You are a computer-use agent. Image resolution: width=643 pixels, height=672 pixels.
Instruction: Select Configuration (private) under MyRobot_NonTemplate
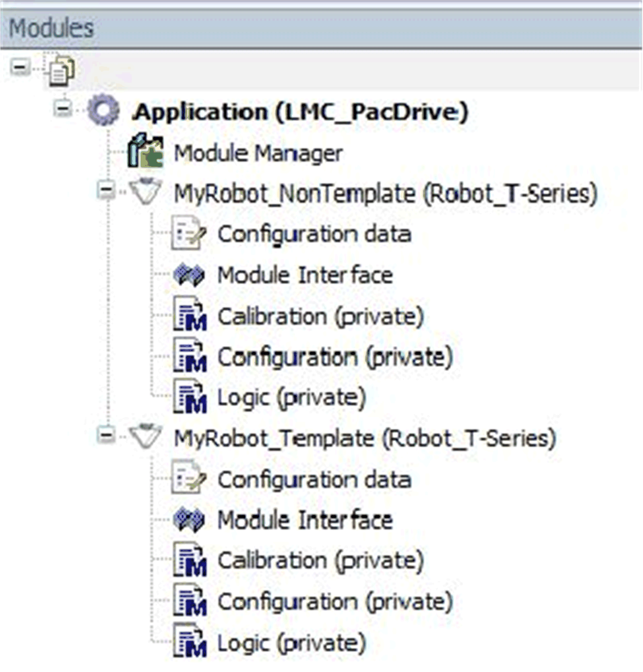click(335, 357)
